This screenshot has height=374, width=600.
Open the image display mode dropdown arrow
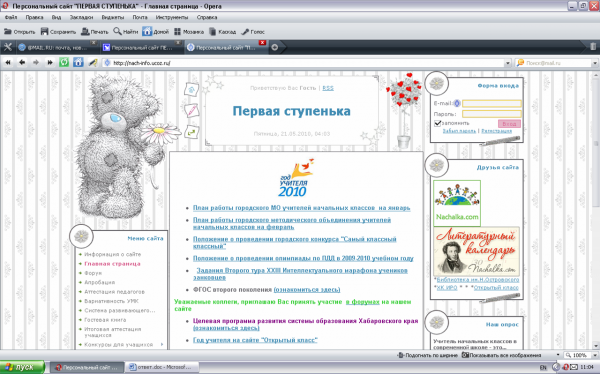click(558, 355)
